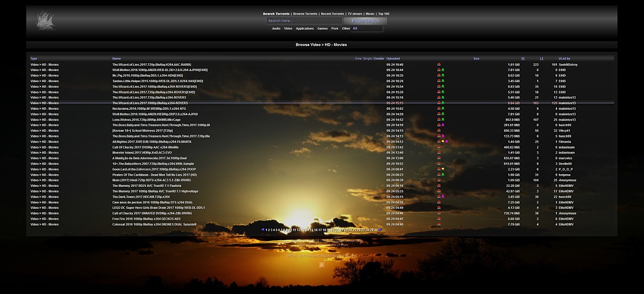Image resolution: width=644 pixels, height=294 pixels.
Task: Open Cien anos de perdon torrent
Action: (152, 202)
